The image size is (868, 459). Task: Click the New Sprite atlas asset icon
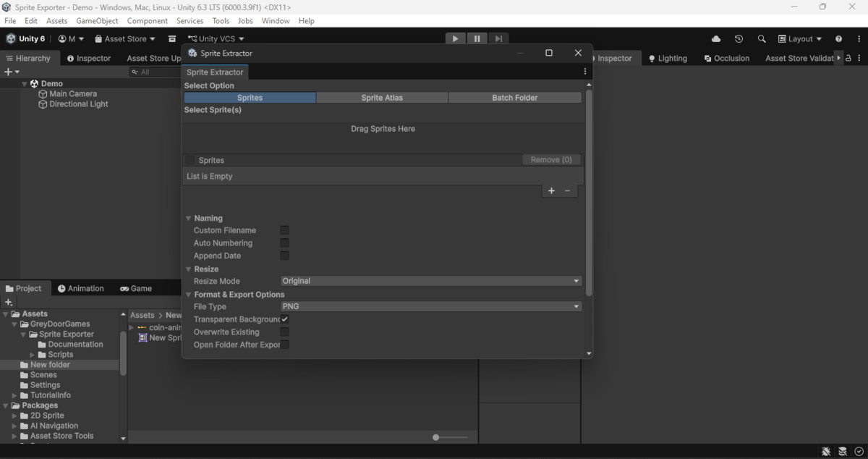[142, 338]
